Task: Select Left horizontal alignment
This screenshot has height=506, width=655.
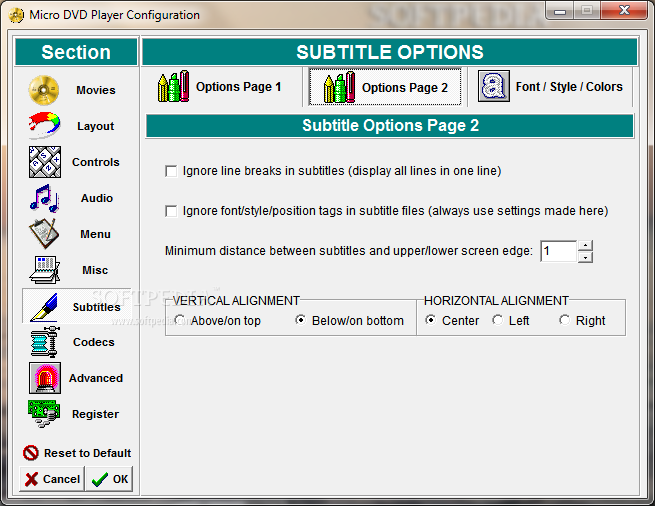Action: click(498, 320)
